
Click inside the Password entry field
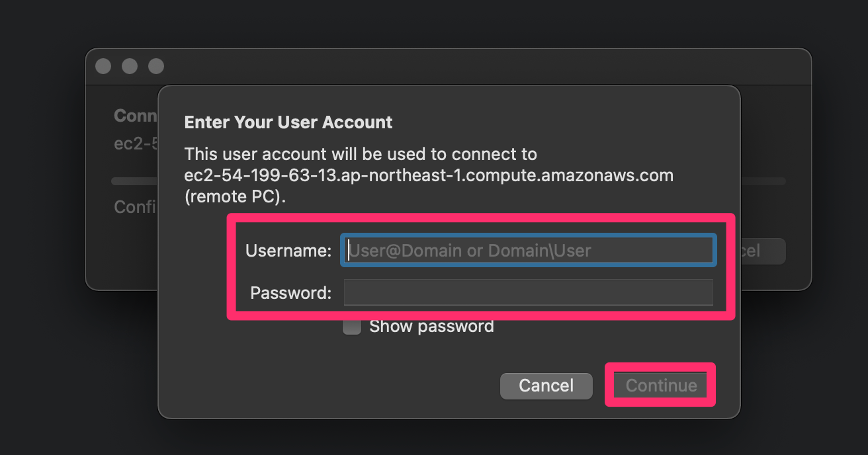pos(527,292)
